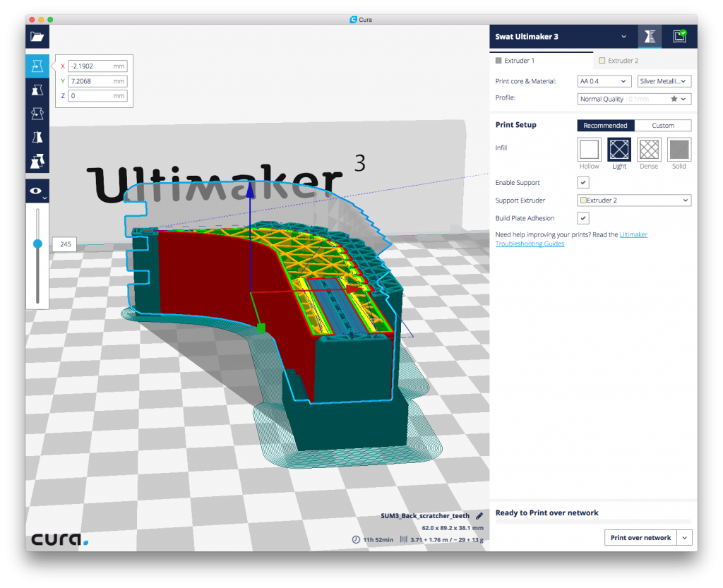Click the layer number 245 field

pyautogui.click(x=65, y=244)
